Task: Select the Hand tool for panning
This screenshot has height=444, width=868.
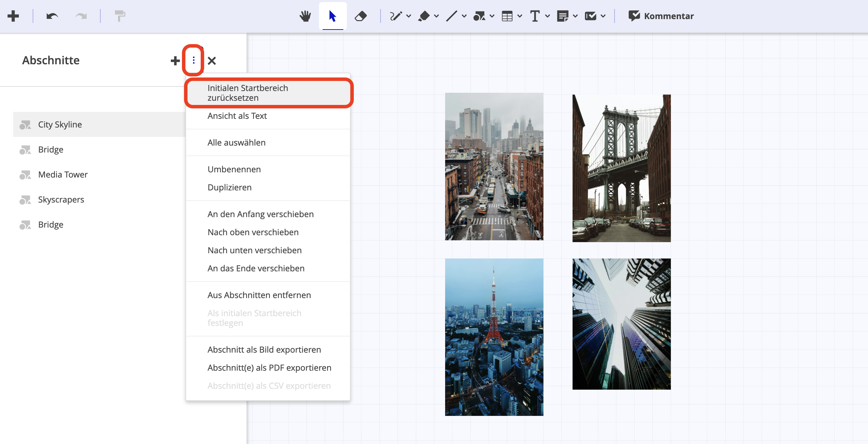Action: [x=306, y=16]
